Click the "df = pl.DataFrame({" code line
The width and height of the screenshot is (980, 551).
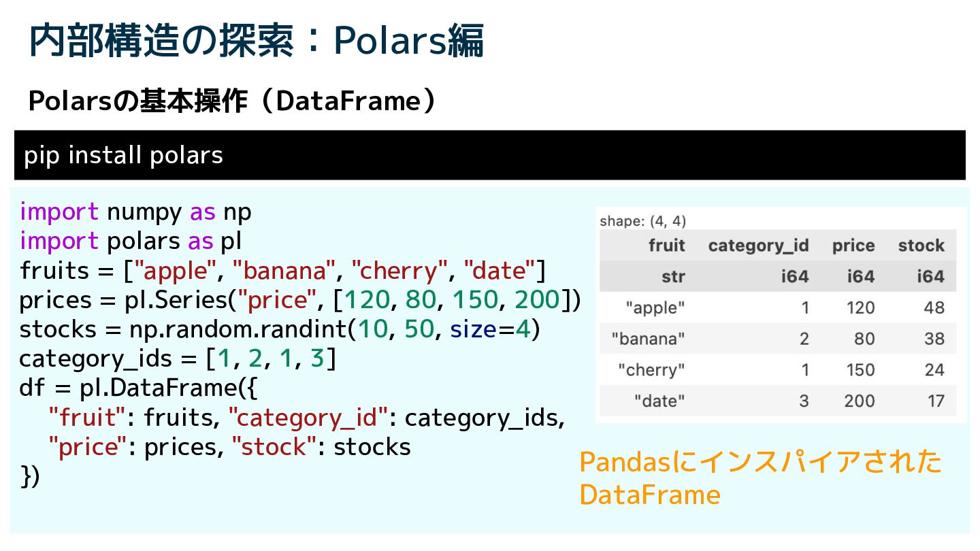click(x=140, y=388)
